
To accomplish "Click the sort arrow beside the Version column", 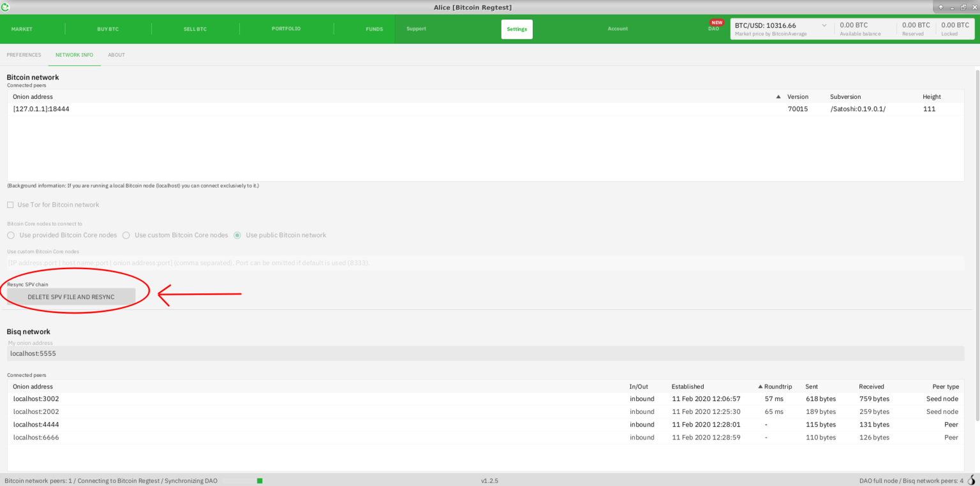I will tap(778, 97).
